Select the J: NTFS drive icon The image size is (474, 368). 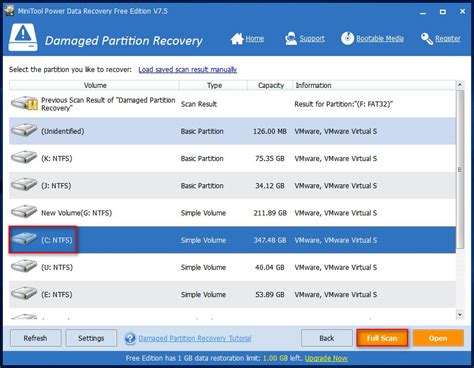(24, 185)
